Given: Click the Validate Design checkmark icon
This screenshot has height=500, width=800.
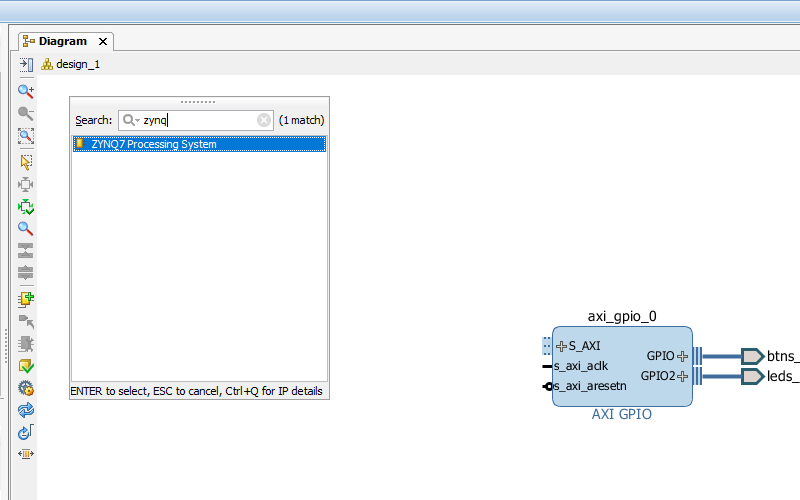Looking at the screenshot, I should pyautogui.click(x=26, y=366).
